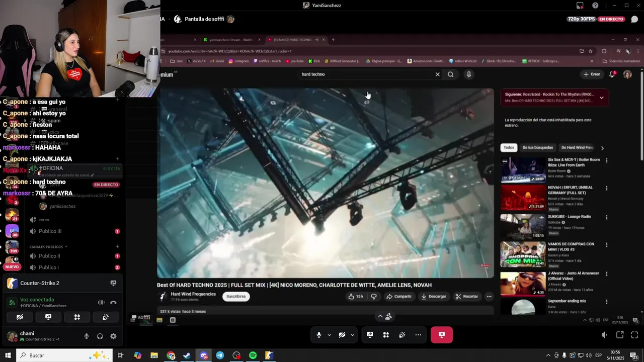644x362 pixels.
Task: Open activities from bottom control bar
Action: pos(386,335)
